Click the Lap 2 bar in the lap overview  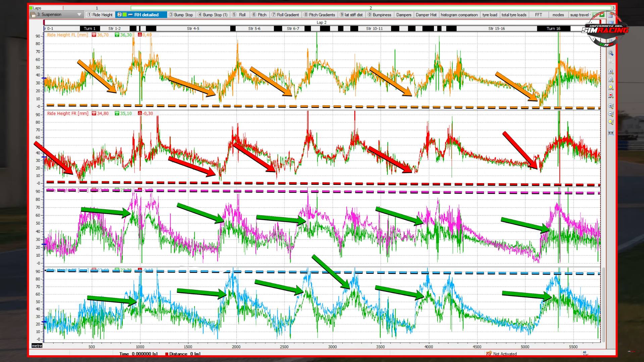[x=370, y=8]
